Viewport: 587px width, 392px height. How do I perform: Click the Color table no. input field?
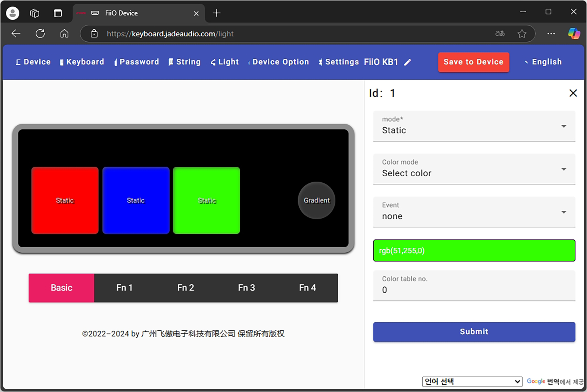click(474, 290)
